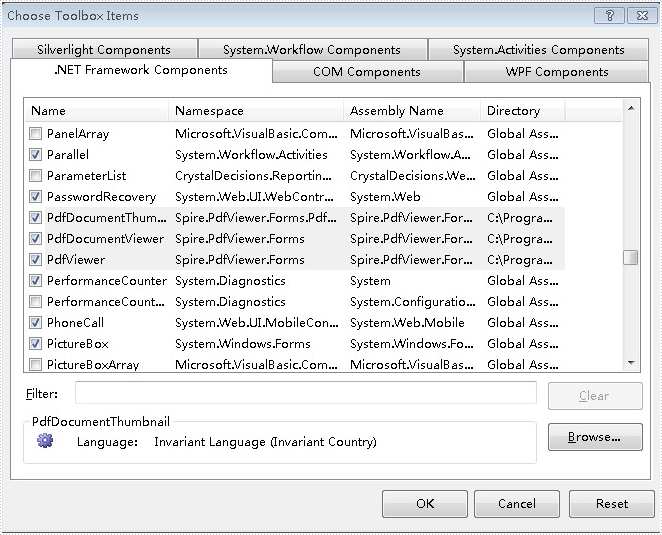Viewport: 662px width, 535px height.
Task: Uncheck the PhoneCall checkbox
Action: 35,323
